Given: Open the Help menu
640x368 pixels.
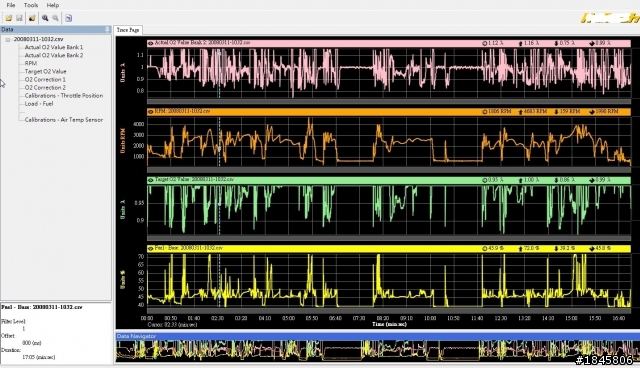Looking at the screenshot, I should click(53, 5).
